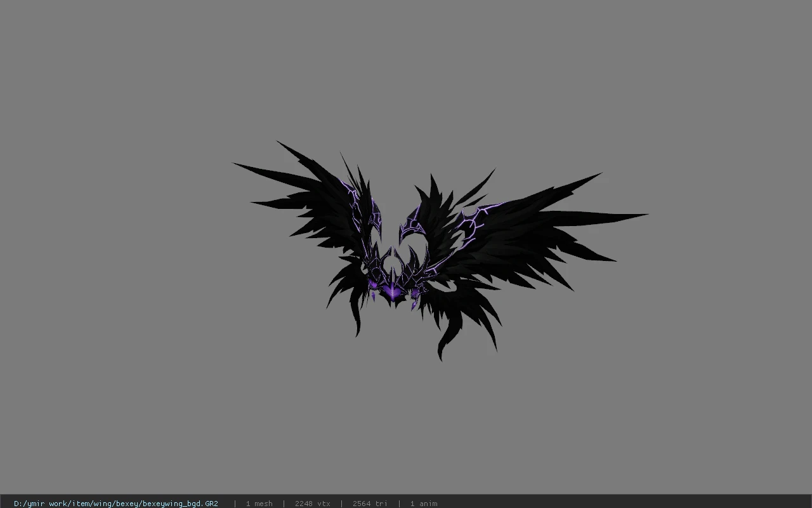The image size is (812, 508).
Task: Click the '2248 vtx' vertex count
Action: click(x=312, y=504)
